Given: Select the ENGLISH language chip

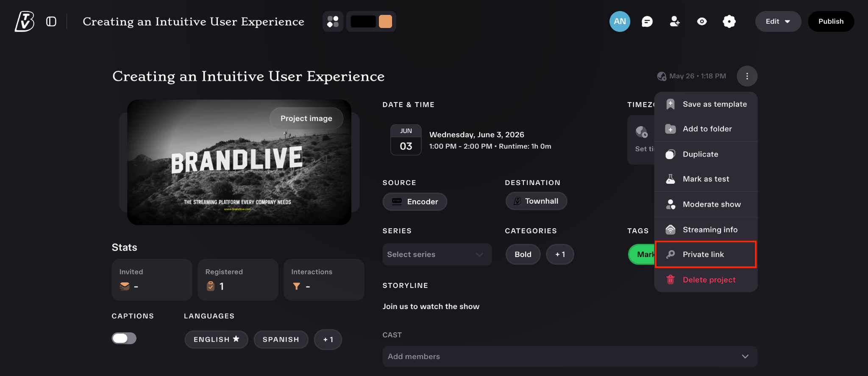Looking at the screenshot, I should point(216,340).
